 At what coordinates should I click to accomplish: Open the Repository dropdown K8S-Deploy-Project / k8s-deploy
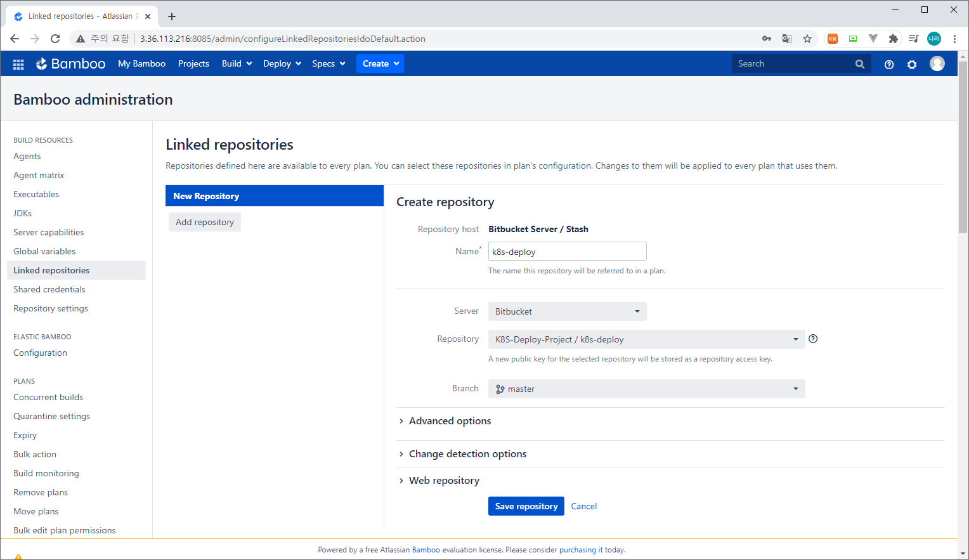(647, 339)
